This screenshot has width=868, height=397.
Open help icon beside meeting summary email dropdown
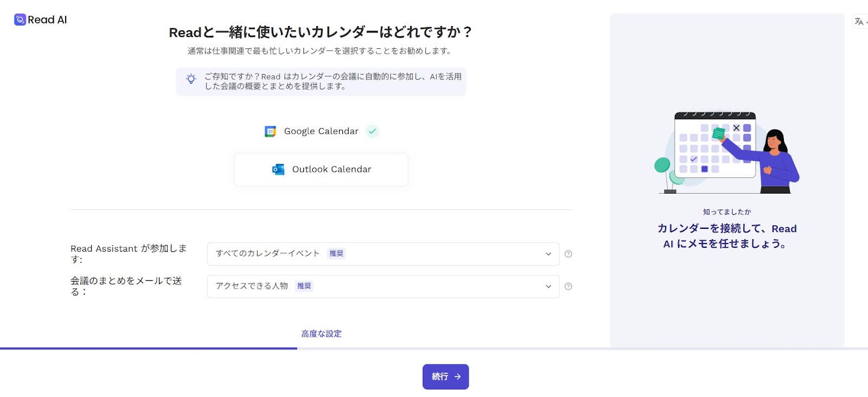pos(568,286)
